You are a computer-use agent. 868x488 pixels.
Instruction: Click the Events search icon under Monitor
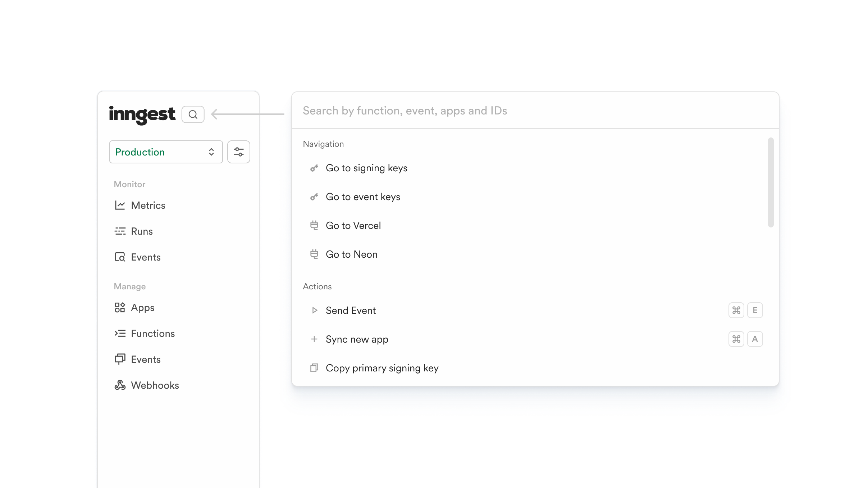[120, 257]
